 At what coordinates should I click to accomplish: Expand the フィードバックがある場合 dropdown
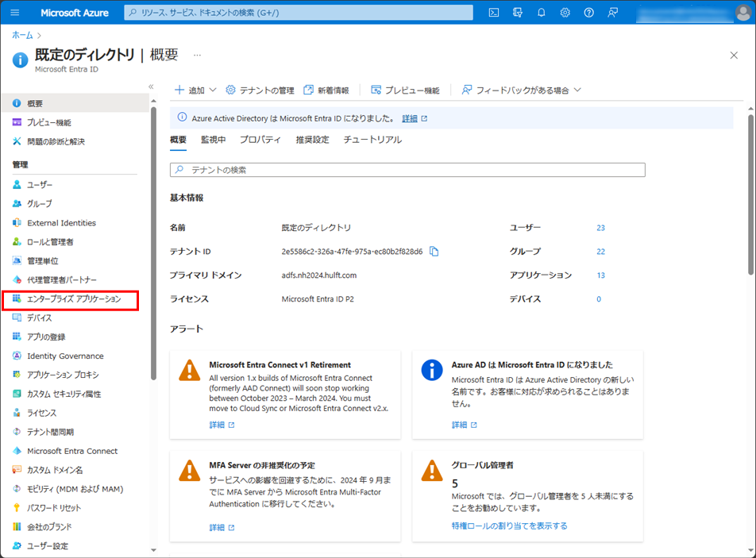pos(521,90)
